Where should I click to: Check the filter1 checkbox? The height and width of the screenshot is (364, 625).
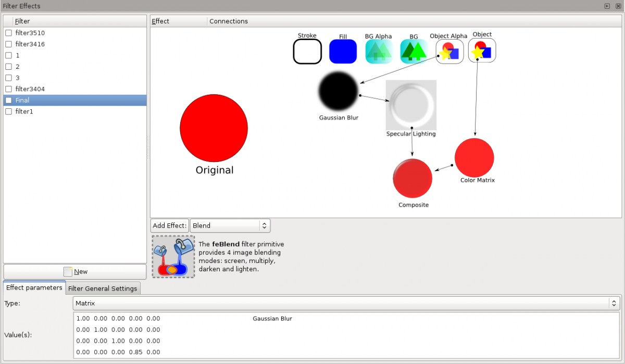click(8, 111)
